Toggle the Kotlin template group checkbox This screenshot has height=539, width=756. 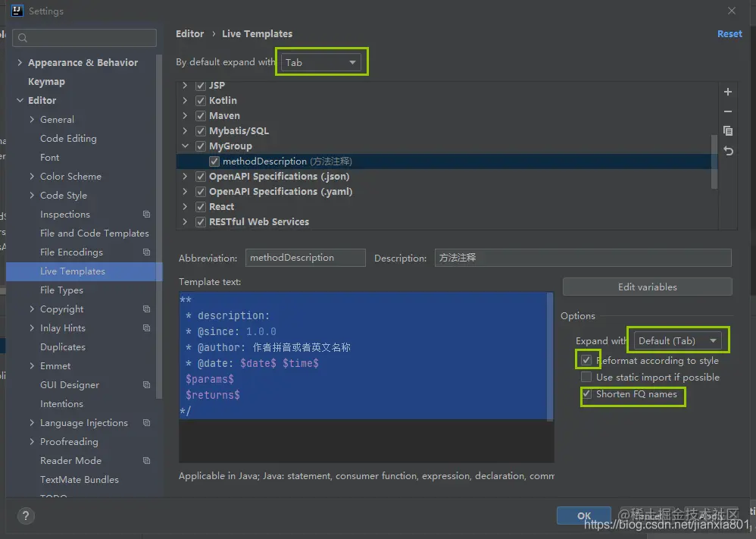click(201, 100)
